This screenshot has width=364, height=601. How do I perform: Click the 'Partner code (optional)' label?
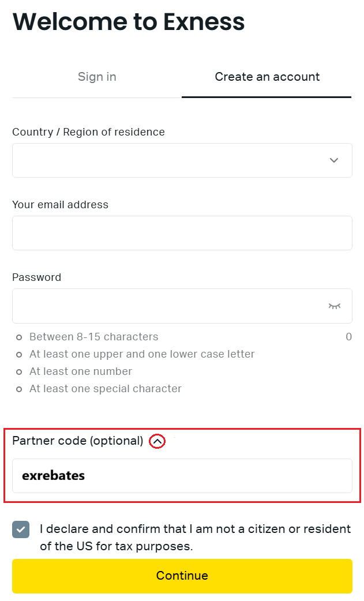(x=77, y=441)
